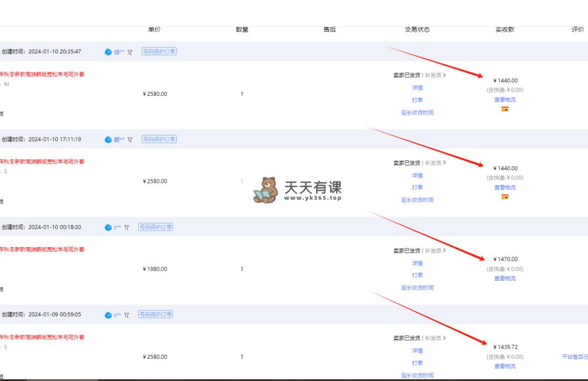This screenshot has height=381, width=588.
Task: Click 延长收货时间 for the 20:35:47 order
Action: click(x=417, y=113)
